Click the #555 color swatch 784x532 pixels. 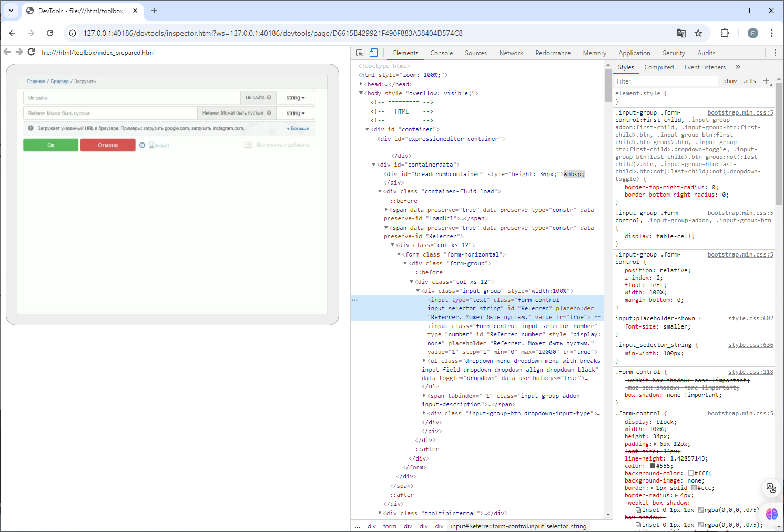(653, 466)
